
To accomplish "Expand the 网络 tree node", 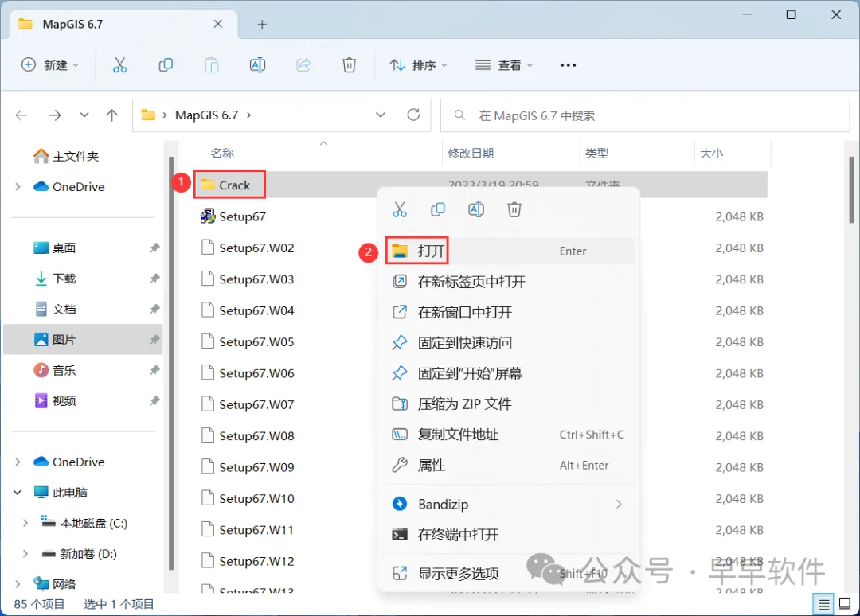I will [18, 584].
